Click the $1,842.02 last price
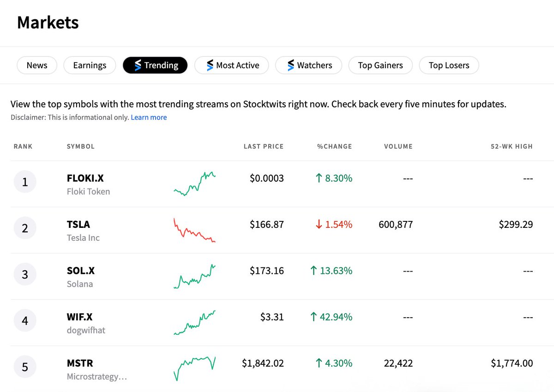The width and height of the screenshot is (554, 392). pos(263,363)
